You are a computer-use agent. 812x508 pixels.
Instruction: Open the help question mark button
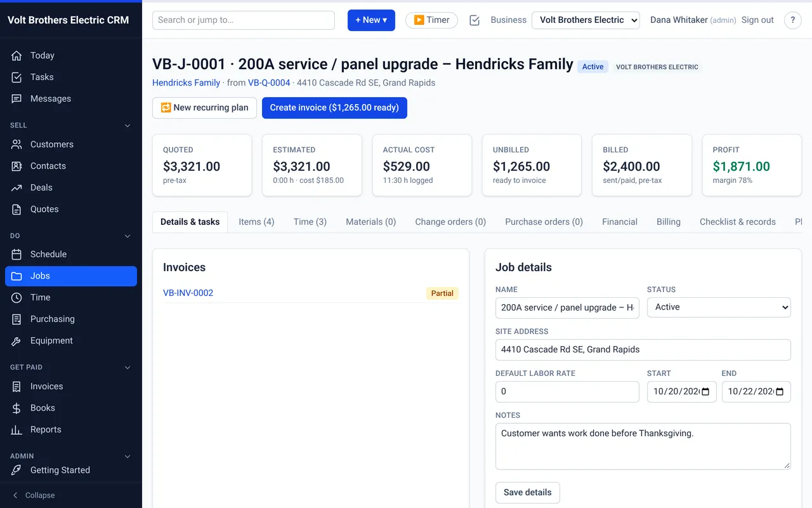[x=793, y=20]
